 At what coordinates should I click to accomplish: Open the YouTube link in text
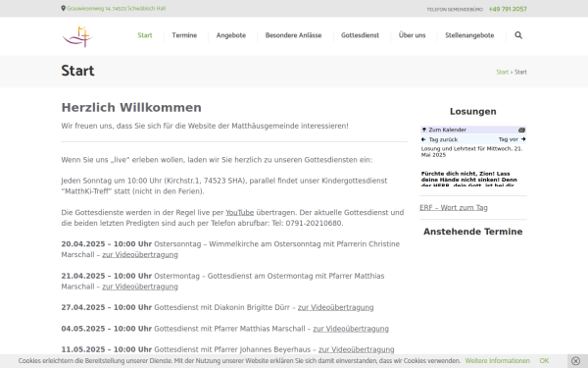point(240,213)
